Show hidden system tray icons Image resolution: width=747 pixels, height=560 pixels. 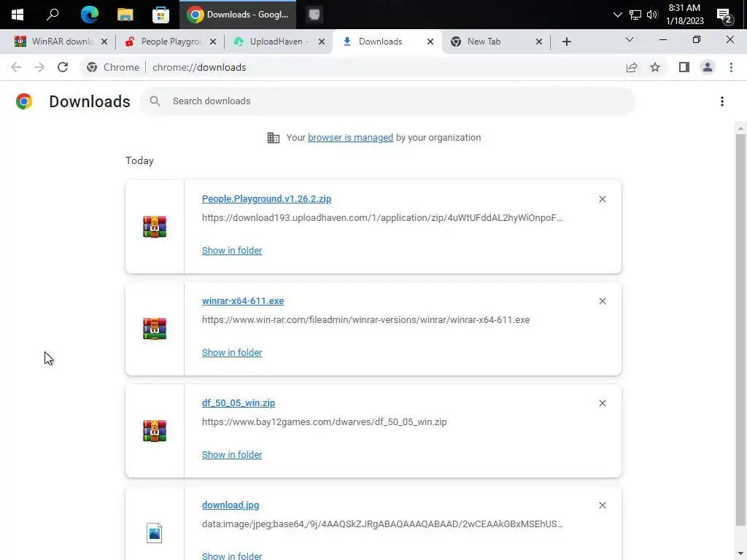617,15
